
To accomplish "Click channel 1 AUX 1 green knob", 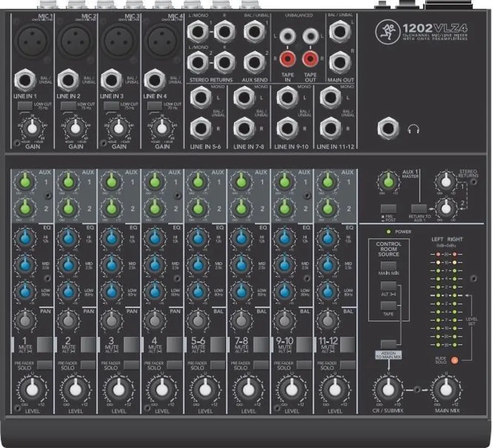I will click(26, 182).
